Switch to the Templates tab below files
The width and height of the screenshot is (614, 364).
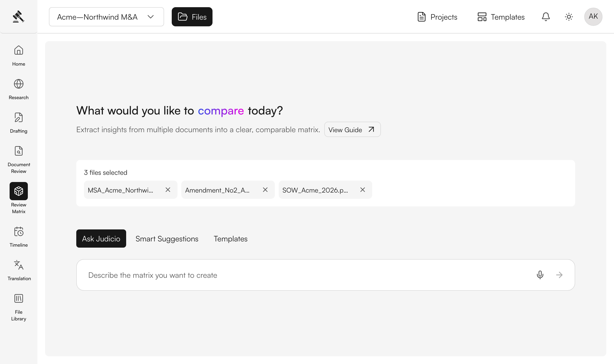point(231,239)
